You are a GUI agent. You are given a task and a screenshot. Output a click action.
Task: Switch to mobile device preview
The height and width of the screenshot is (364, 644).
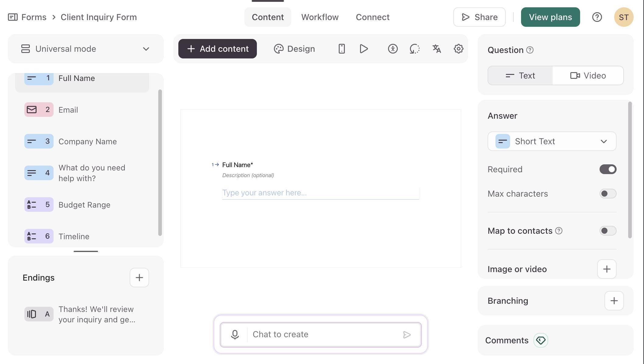(341, 48)
